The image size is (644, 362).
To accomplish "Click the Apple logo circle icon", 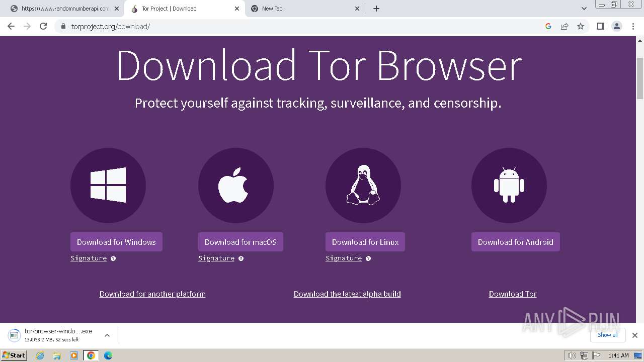I will [236, 186].
